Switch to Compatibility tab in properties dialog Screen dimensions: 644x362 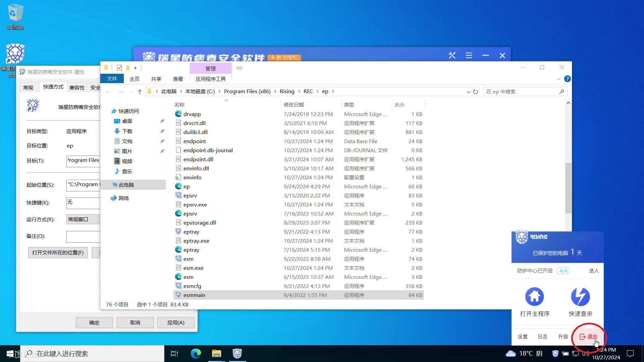77,87
